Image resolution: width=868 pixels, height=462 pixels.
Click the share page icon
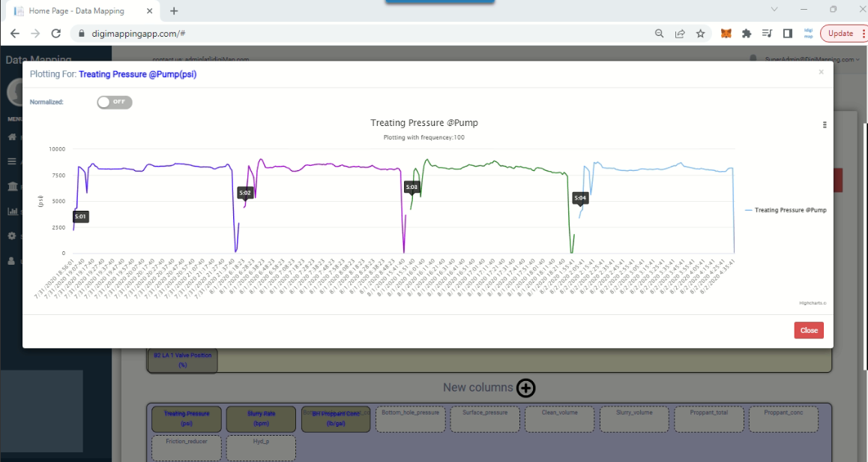tap(680, 34)
